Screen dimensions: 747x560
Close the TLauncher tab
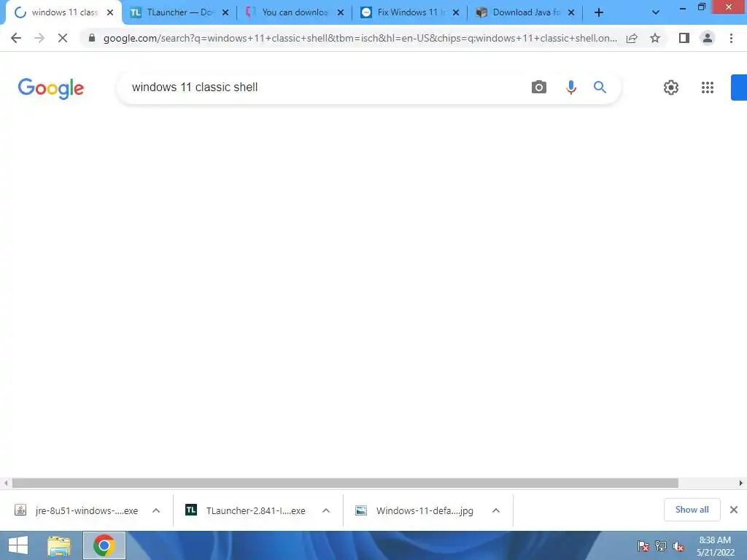tap(225, 13)
